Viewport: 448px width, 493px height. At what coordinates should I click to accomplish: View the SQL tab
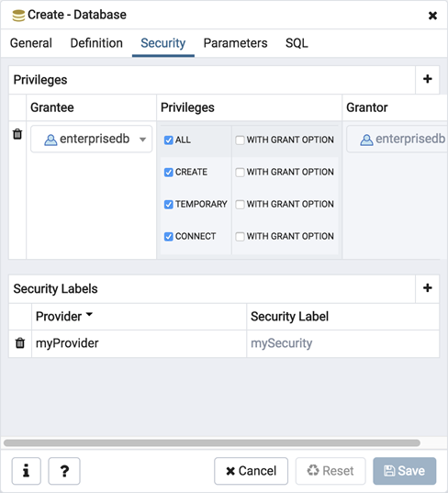click(x=297, y=43)
